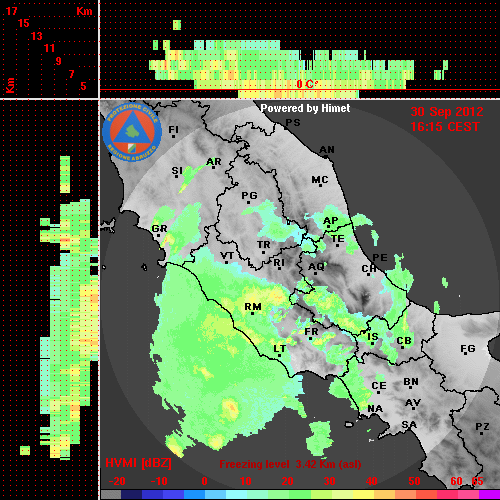Click the vertical 'Km' axis label
Screen dimensions: 500x500
pyautogui.click(x=10, y=85)
